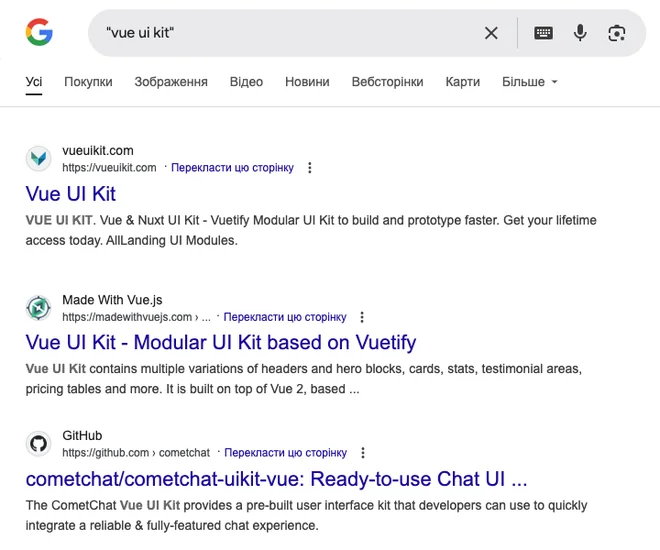Select the Покупки tab
Viewport: 660px width, 550px height.
click(x=88, y=82)
